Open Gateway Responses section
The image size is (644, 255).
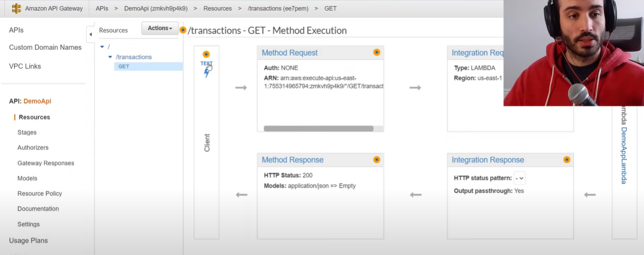(46, 163)
